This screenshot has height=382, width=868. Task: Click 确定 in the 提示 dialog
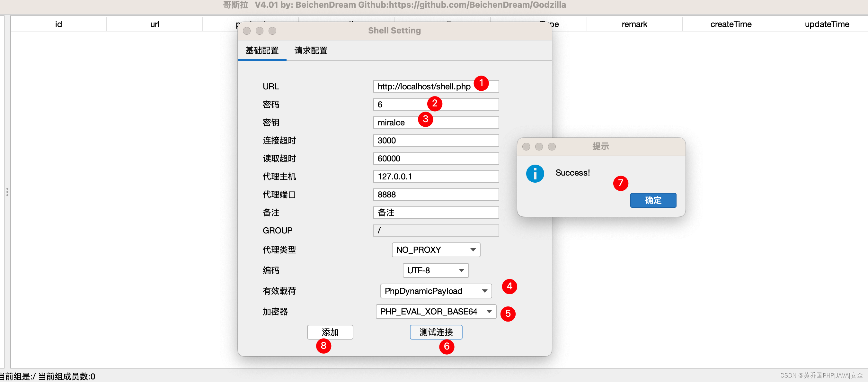coord(653,200)
